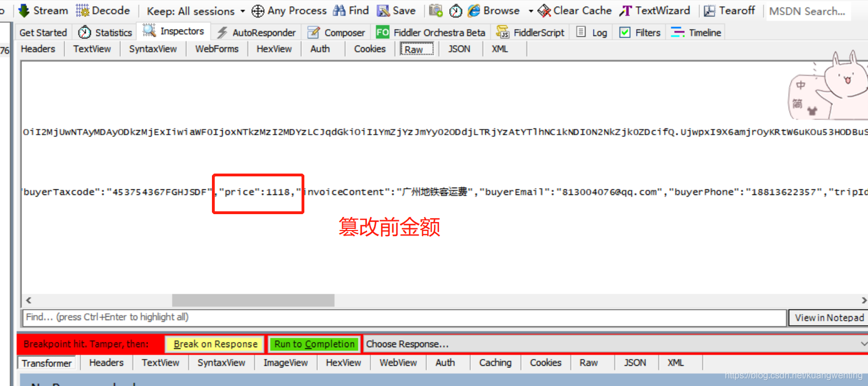Click View in Notepad button

[829, 318]
